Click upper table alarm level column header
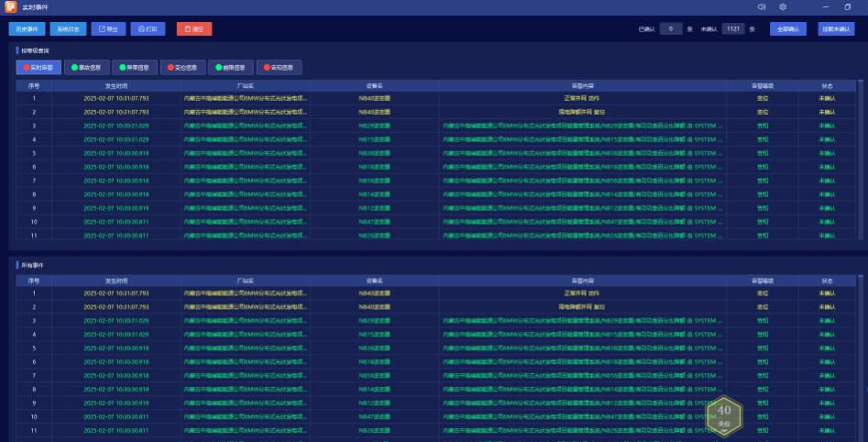The width and height of the screenshot is (868, 442). (x=763, y=86)
